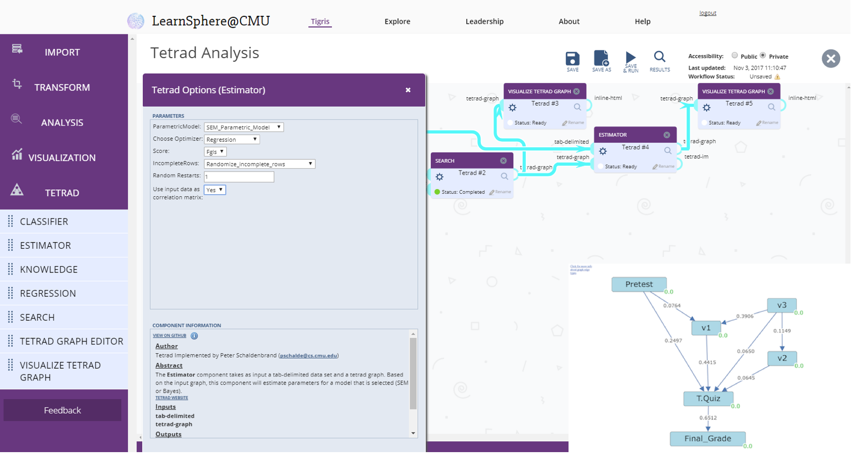This screenshot has height=465, width=868.
Task: Remove Tetrad #5 Visualize Tetrad Graph node
Action: 771,92
